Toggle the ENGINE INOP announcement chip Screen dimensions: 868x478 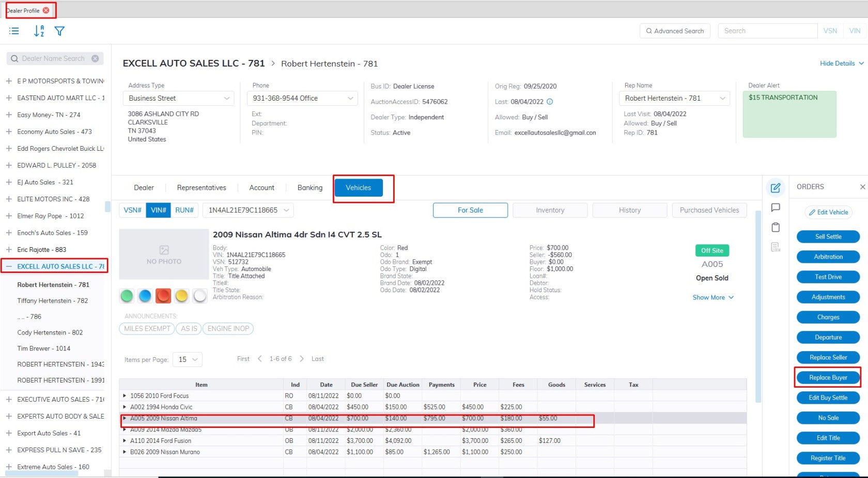pos(228,329)
